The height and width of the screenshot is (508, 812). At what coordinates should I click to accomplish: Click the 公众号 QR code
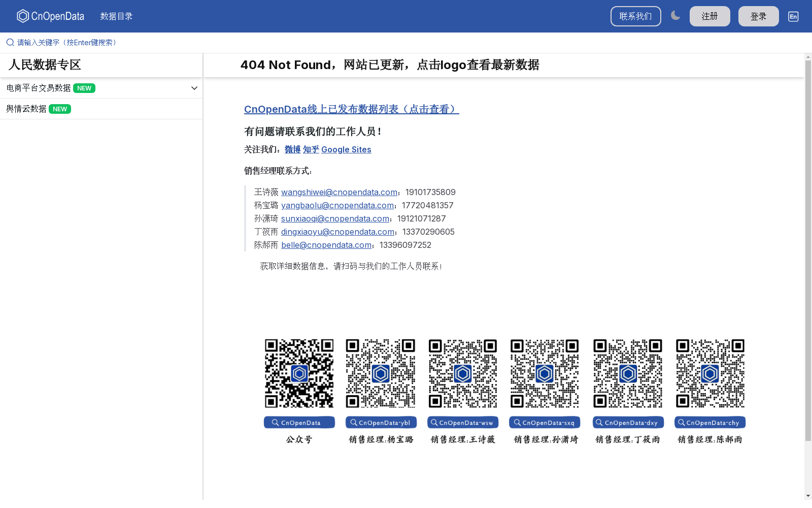click(x=299, y=373)
